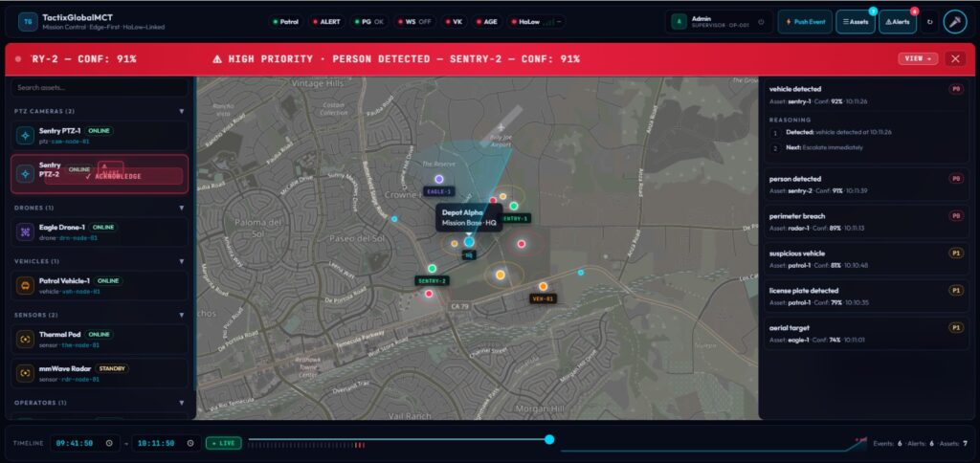Click the refresh icon beside Alerts
Image resolution: width=980 pixels, height=463 pixels.
pyautogui.click(x=929, y=22)
